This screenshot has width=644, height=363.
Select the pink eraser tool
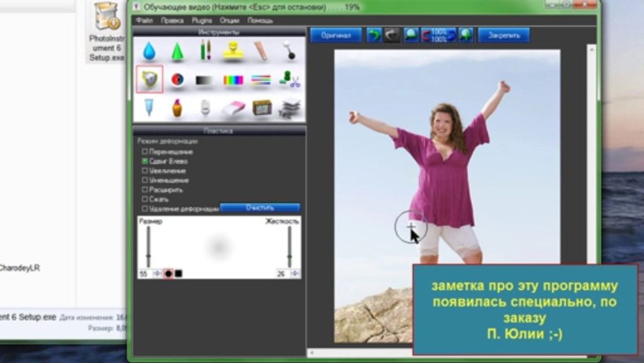(x=233, y=107)
